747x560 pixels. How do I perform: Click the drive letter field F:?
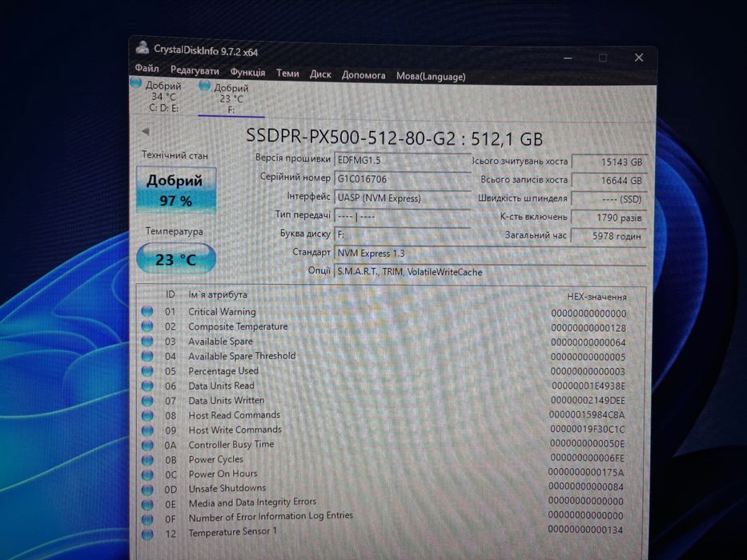point(403,234)
